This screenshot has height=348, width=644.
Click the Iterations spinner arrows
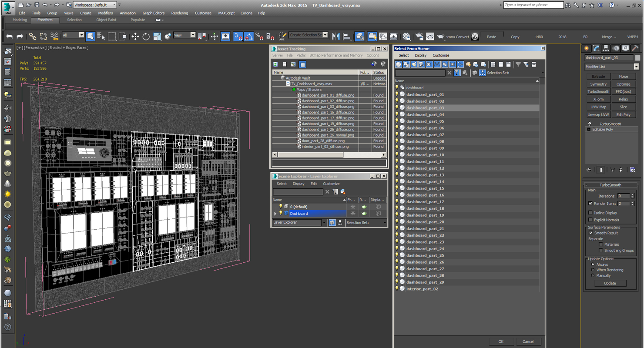coord(633,196)
